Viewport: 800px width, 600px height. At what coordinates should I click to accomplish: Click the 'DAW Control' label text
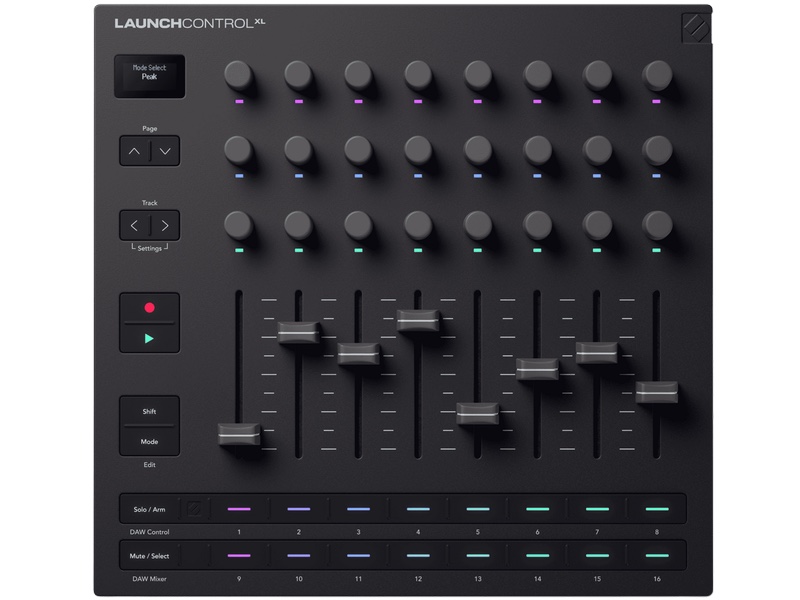click(149, 532)
